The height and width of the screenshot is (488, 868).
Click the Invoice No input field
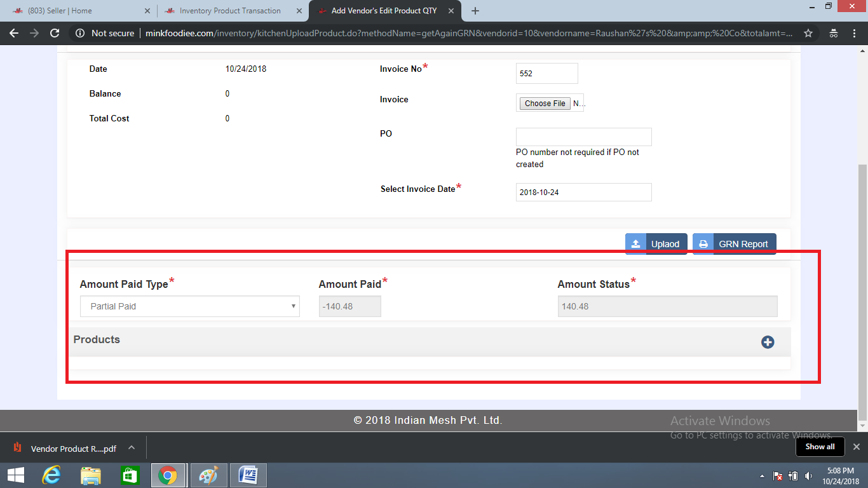click(x=547, y=74)
